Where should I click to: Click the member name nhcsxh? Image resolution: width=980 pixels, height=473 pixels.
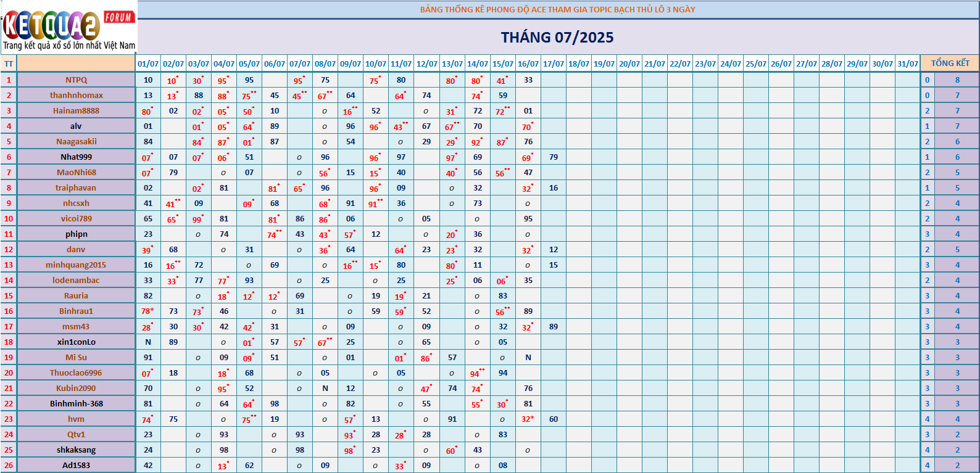[x=77, y=204]
